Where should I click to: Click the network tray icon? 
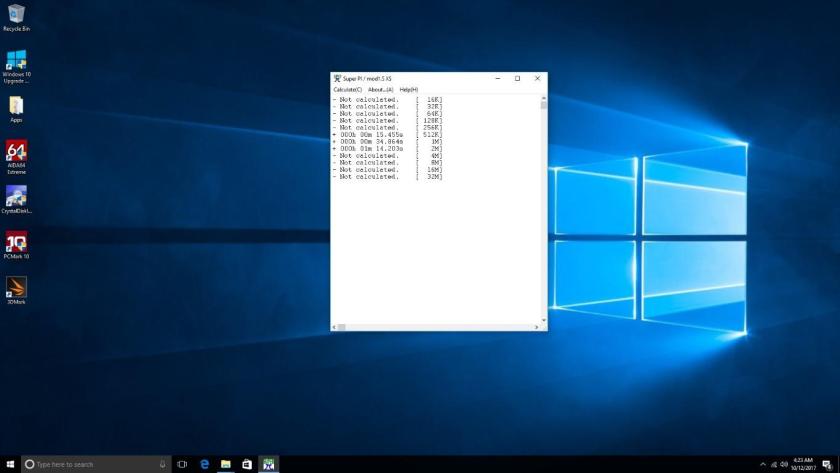pos(774,464)
